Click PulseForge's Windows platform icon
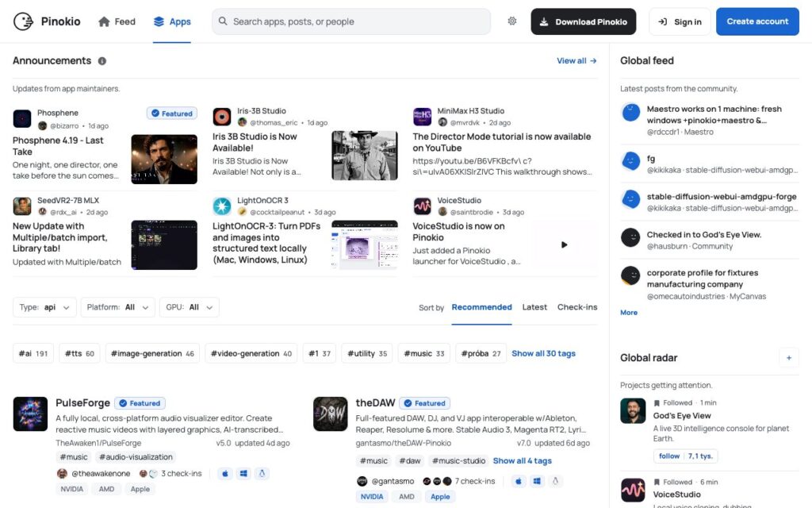812x508 pixels. (x=243, y=473)
